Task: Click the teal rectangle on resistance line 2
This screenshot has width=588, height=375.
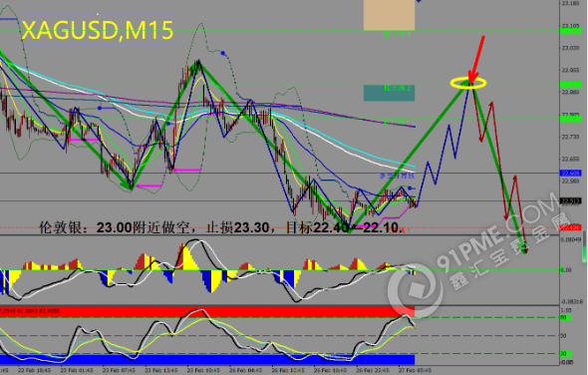Action: click(x=389, y=93)
